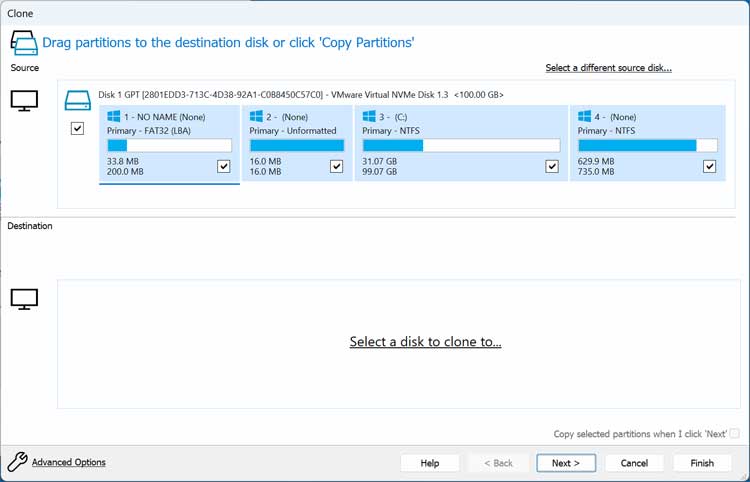Click '629.9 MB' used space text
Viewport: 750px width, 482px height.
coord(596,161)
